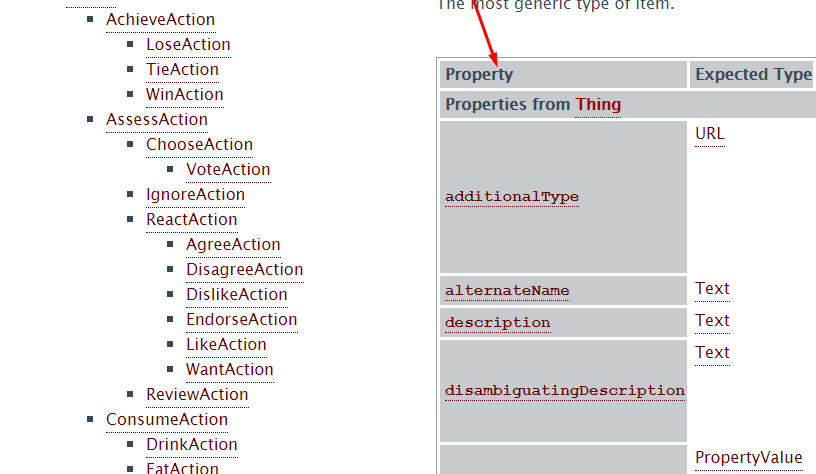Open the AssessAction link
This screenshot has width=816, height=474.
[x=157, y=119]
